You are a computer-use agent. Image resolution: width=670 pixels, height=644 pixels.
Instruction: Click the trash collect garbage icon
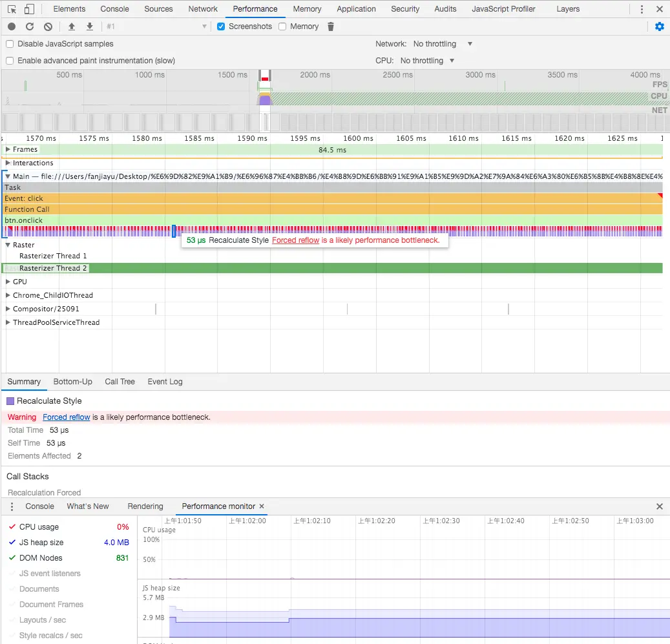(331, 26)
